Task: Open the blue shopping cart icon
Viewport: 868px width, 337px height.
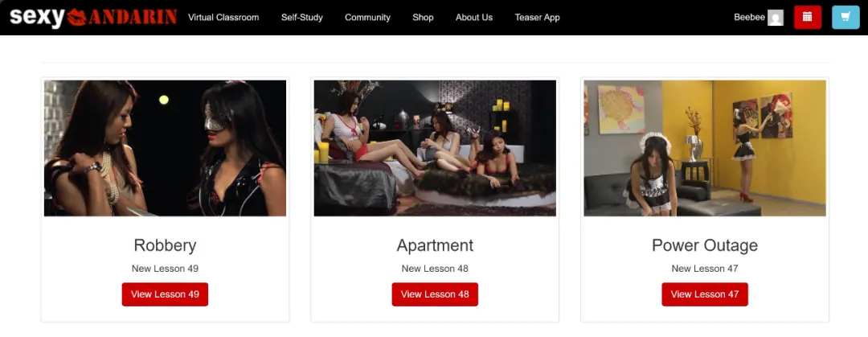Action: point(845,17)
